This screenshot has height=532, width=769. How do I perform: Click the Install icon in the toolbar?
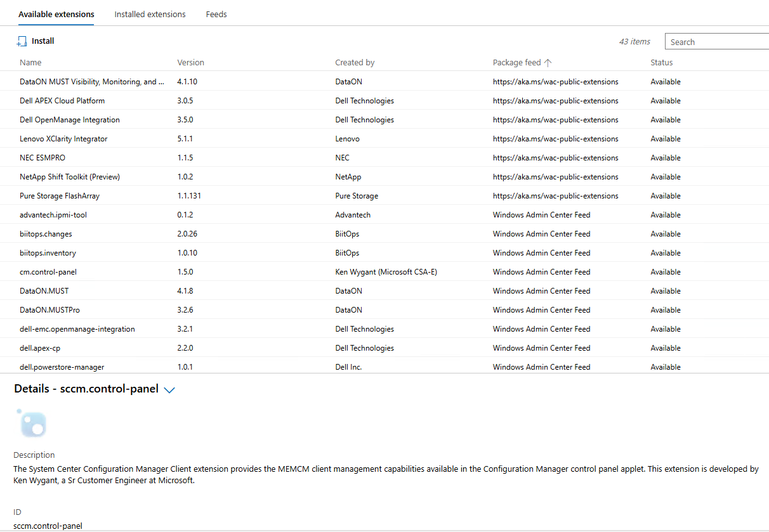(x=22, y=41)
